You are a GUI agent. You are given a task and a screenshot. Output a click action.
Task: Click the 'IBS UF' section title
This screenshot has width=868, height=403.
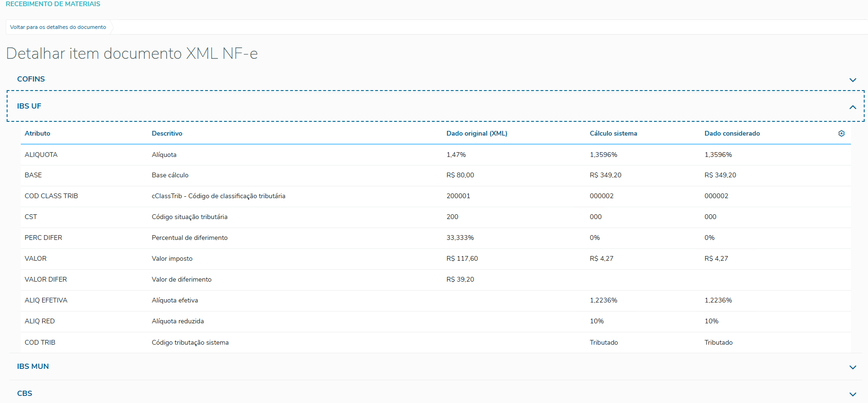29,106
